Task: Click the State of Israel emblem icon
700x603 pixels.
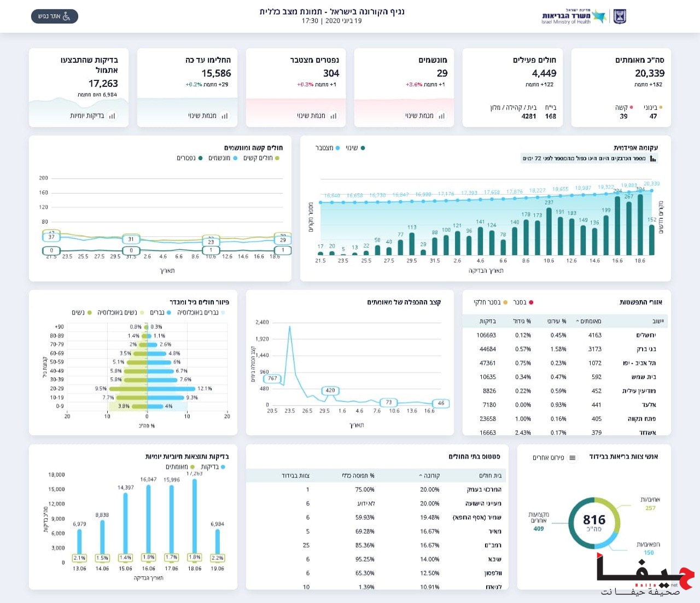Action: click(x=620, y=16)
